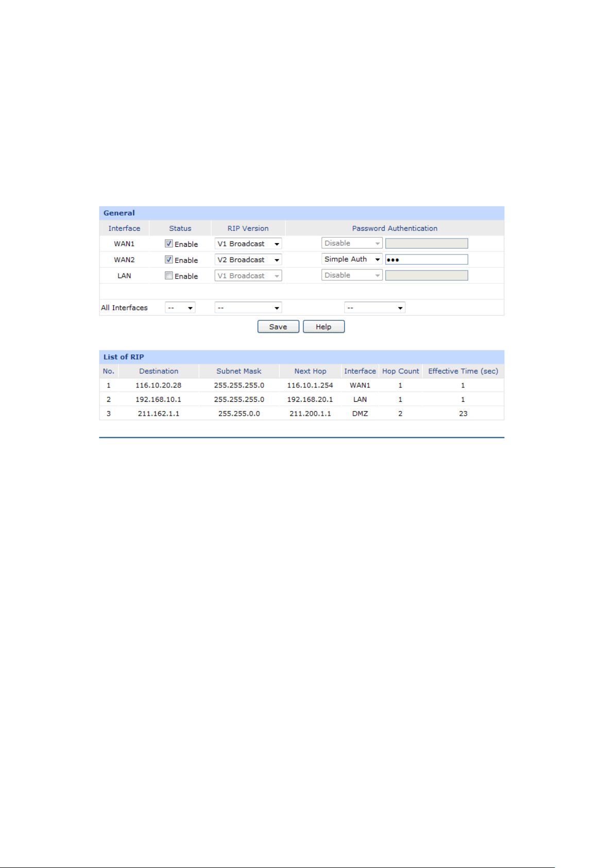Click the Help button
614x868 pixels.
click(x=323, y=327)
